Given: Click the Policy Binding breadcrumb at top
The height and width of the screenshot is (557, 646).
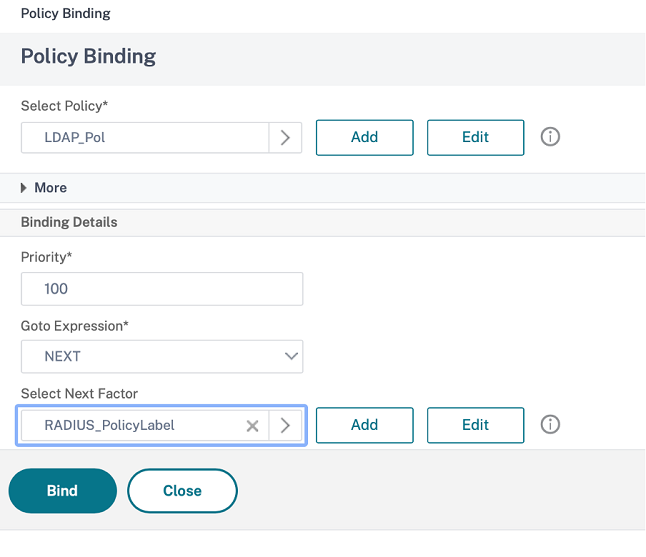Looking at the screenshot, I should 66,14.
